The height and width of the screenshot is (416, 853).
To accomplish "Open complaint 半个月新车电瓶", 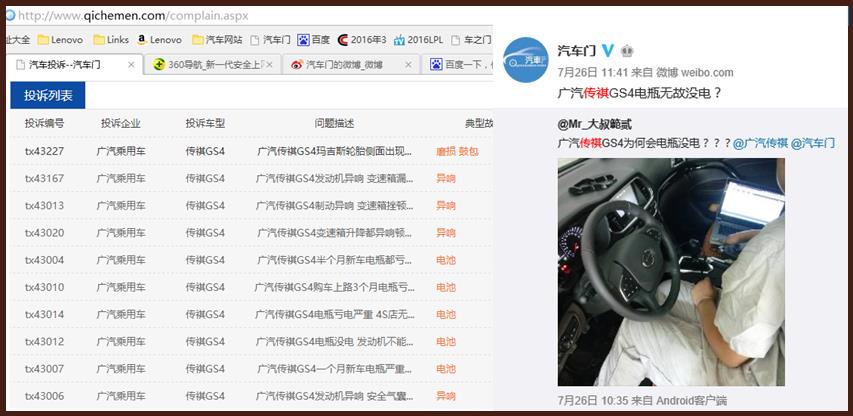I will pyautogui.click(x=335, y=260).
